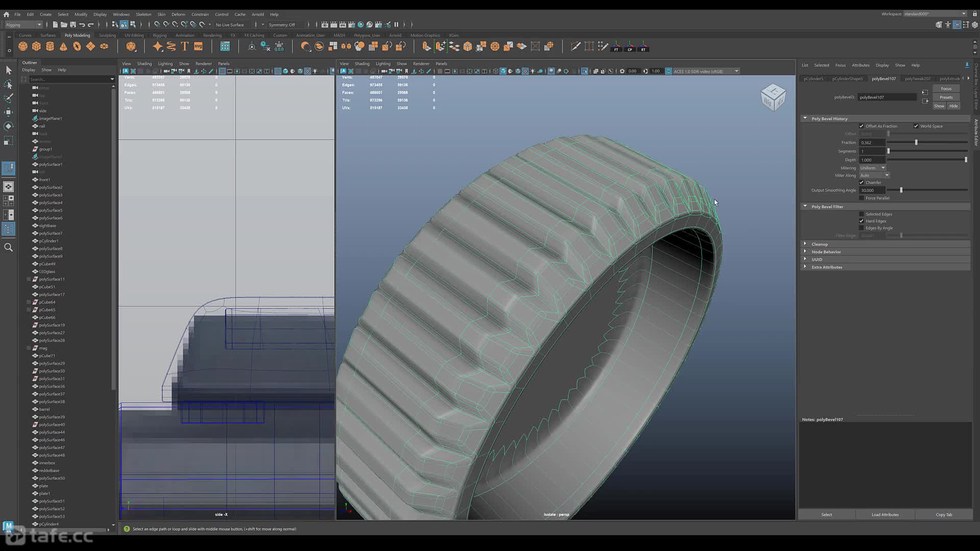The image size is (980, 551).
Task: Click the RT shelf button
Action: [x=643, y=47]
